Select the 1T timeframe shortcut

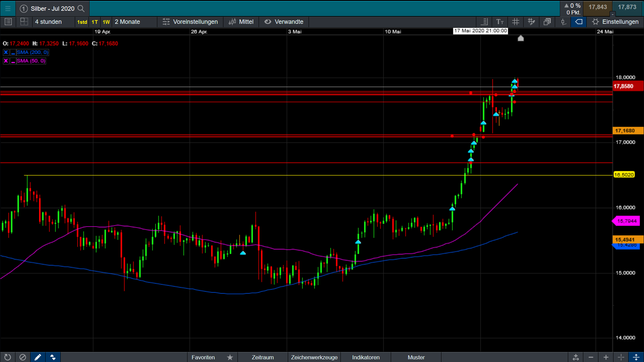95,22
